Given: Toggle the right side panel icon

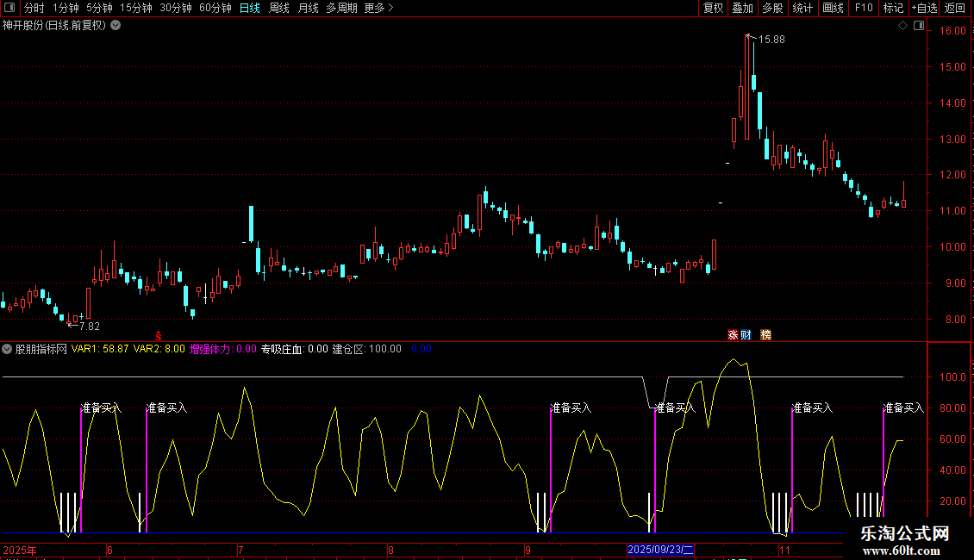Looking at the screenshot, I should (x=918, y=26).
